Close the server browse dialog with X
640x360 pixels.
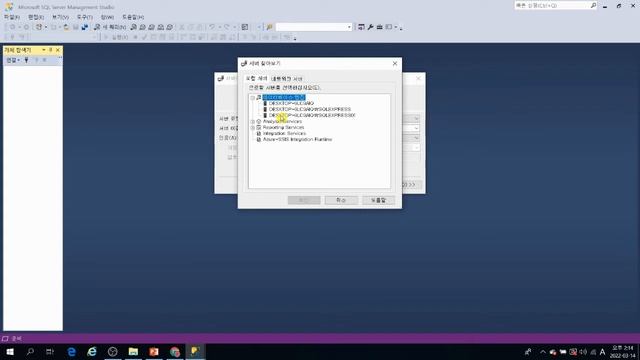(x=395, y=64)
